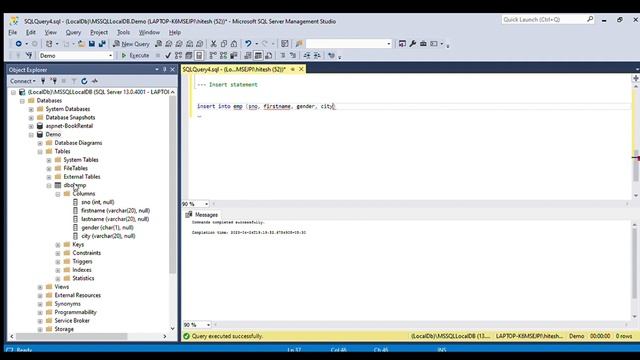This screenshot has width=640, height=360.
Task: Click the Quick Launch search field
Action: [x=543, y=19]
